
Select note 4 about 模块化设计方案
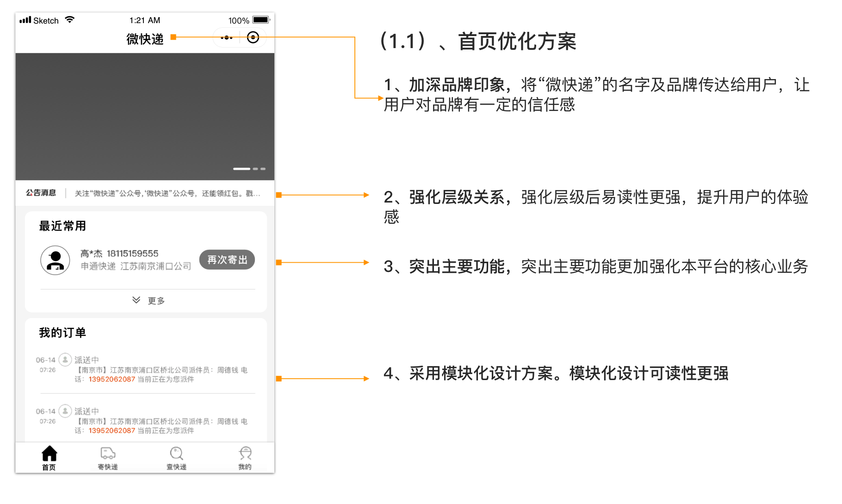click(556, 373)
